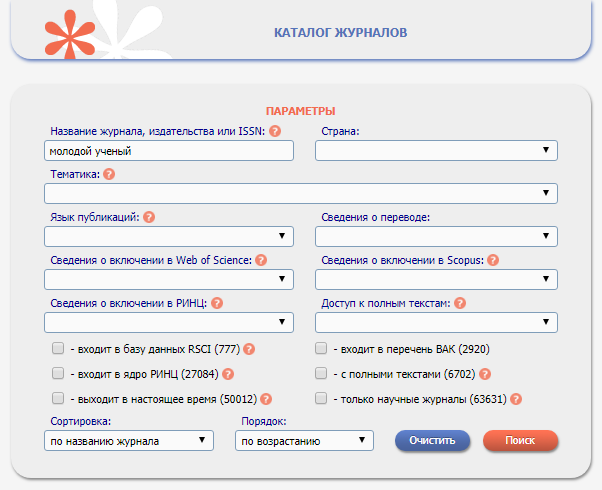Click help icon beside Тематика label
The height and width of the screenshot is (490, 602).
(109, 174)
